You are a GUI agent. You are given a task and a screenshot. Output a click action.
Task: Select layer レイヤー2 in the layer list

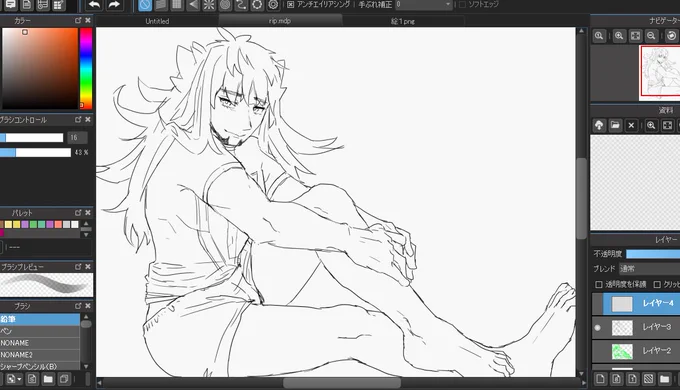pyautogui.click(x=641, y=351)
